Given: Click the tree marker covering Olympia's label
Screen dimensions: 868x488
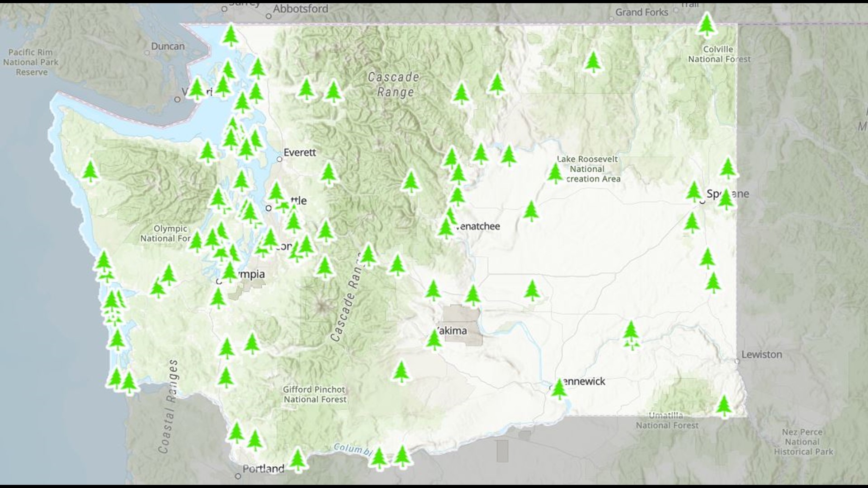Looking at the screenshot, I should pos(230,272).
